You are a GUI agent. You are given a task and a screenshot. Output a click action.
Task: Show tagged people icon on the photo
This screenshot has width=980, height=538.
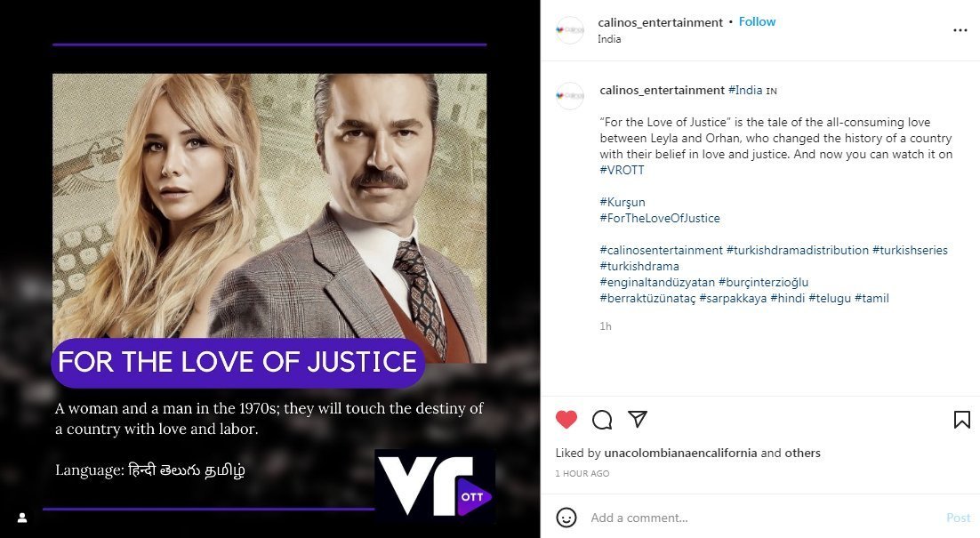point(22,518)
